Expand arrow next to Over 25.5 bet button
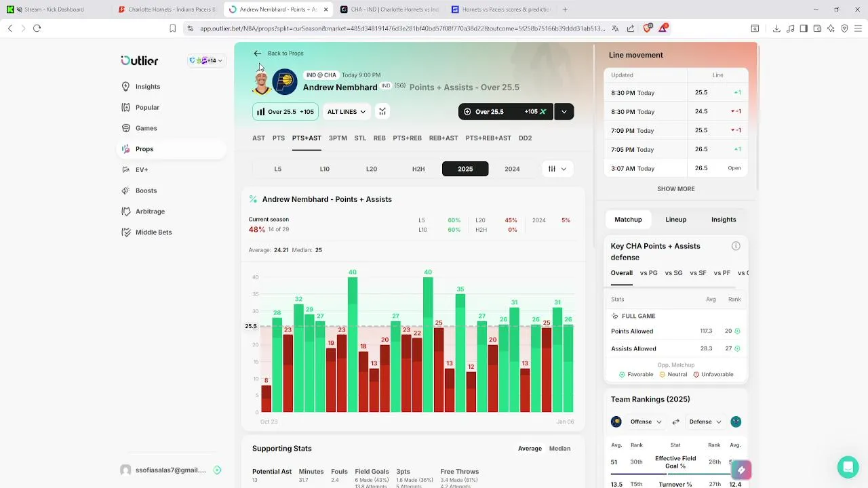Viewport: 868px width, 488px height. (564, 112)
